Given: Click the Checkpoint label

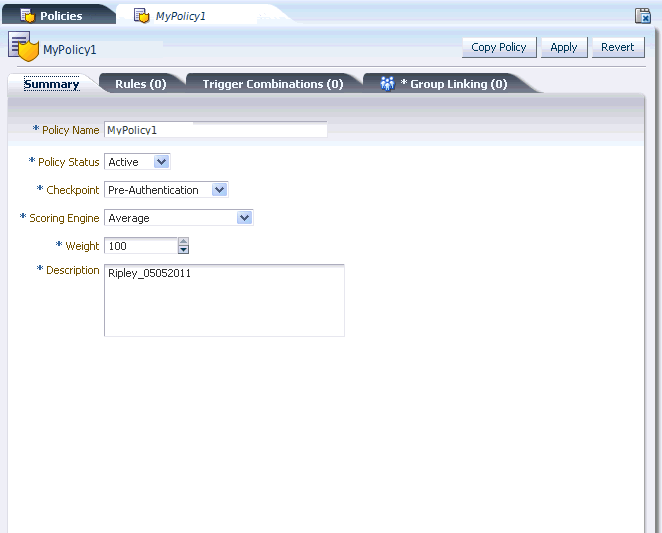Looking at the screenshot, I should 73,190.
